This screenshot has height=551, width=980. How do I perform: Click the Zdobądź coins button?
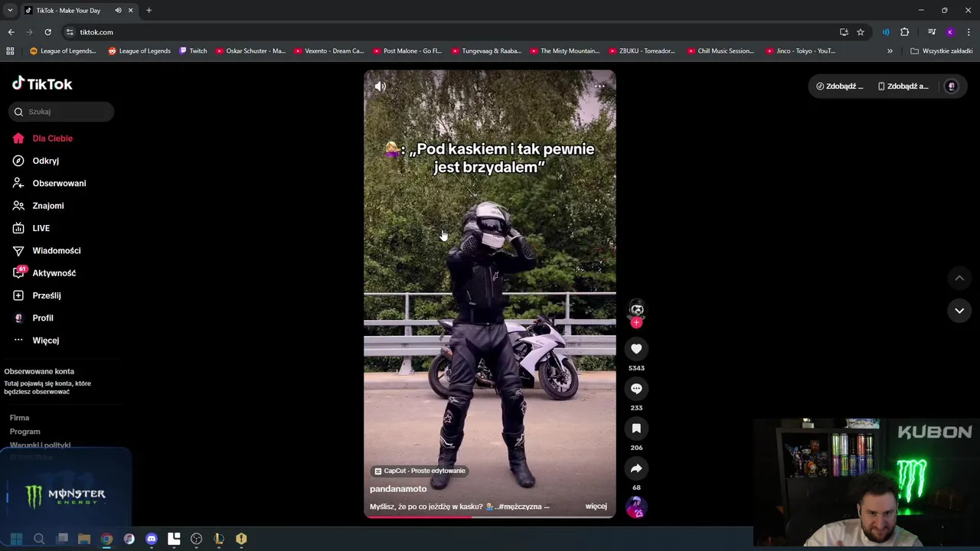(840, 86)
